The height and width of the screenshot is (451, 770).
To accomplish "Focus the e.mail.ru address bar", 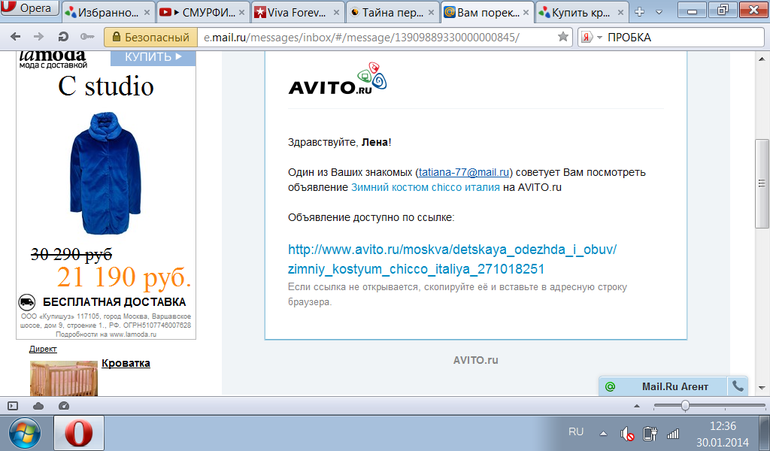I will pos(376,37).
